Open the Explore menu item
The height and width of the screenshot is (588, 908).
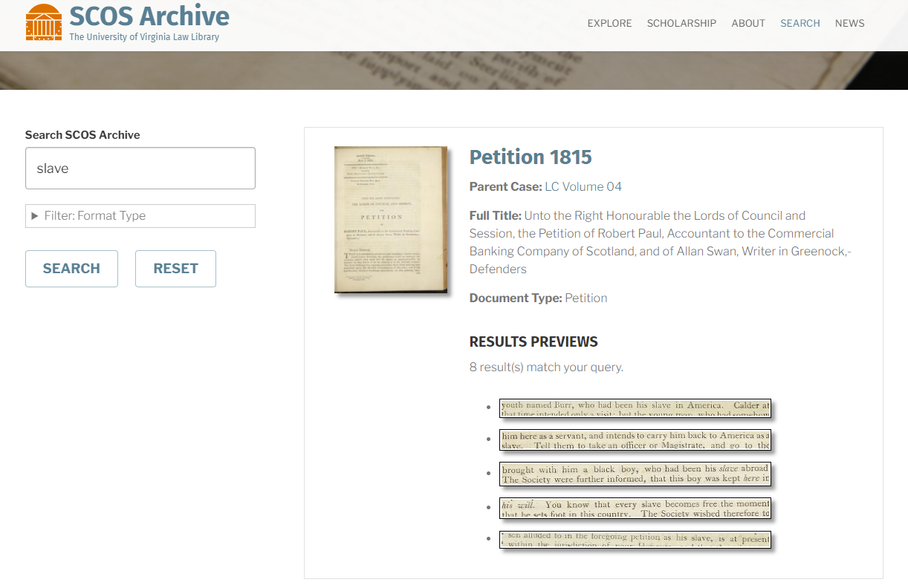point(609,23)
